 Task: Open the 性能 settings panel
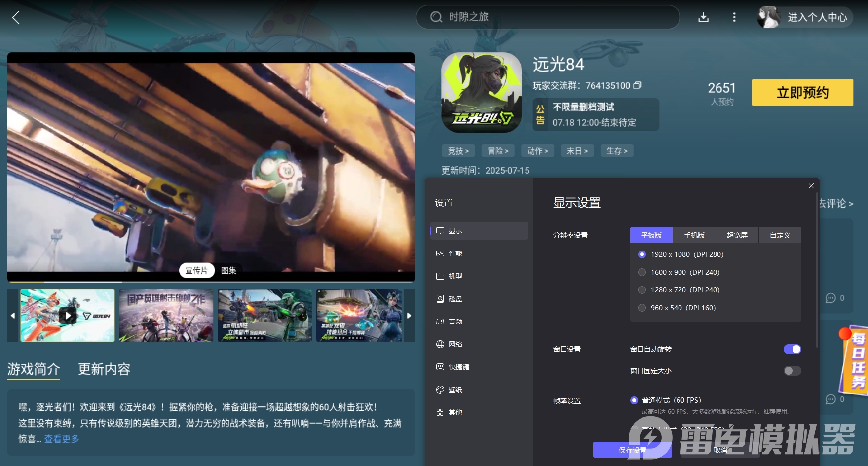pos(454,253)
